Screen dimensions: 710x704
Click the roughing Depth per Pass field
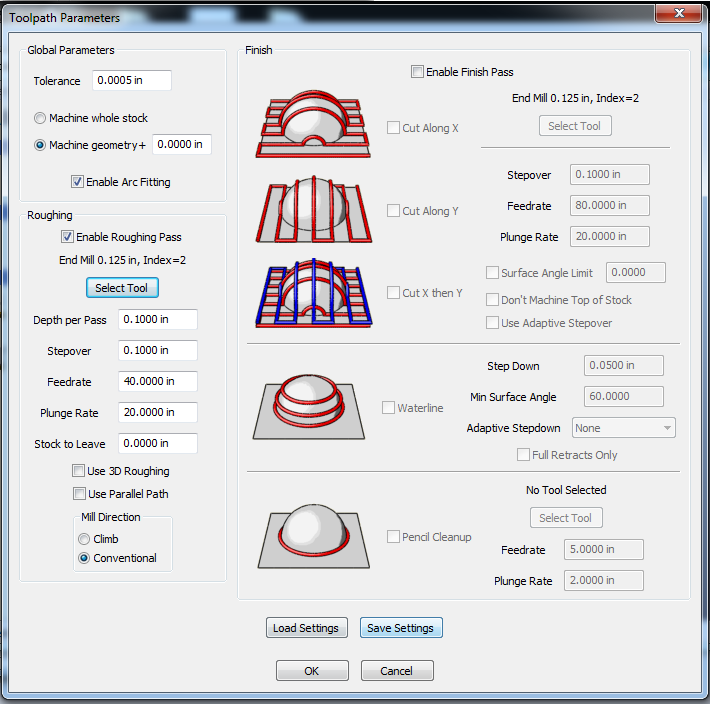[x=157, y=319]
